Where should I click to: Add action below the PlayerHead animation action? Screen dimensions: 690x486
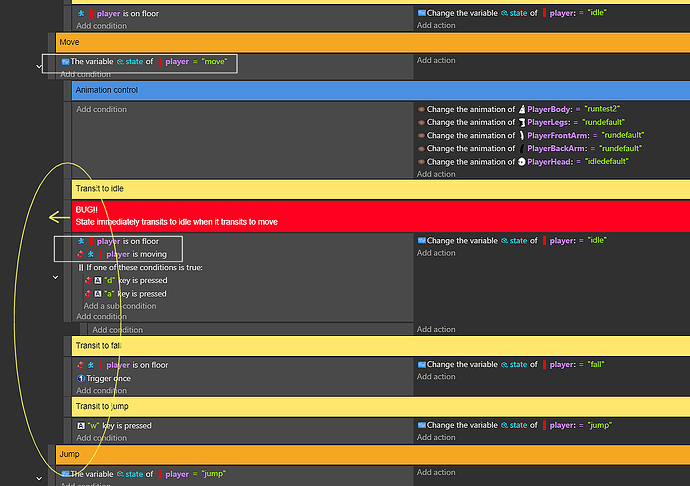coord(436,174)
